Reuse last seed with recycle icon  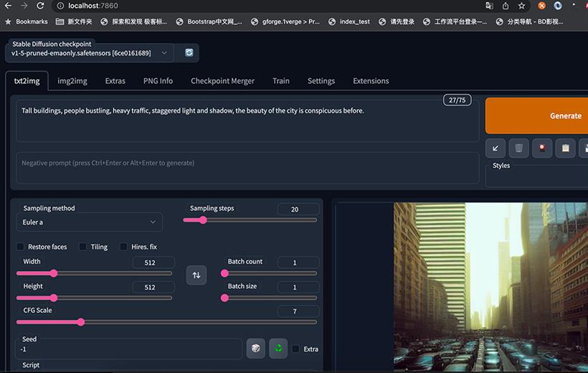[278, 349]
